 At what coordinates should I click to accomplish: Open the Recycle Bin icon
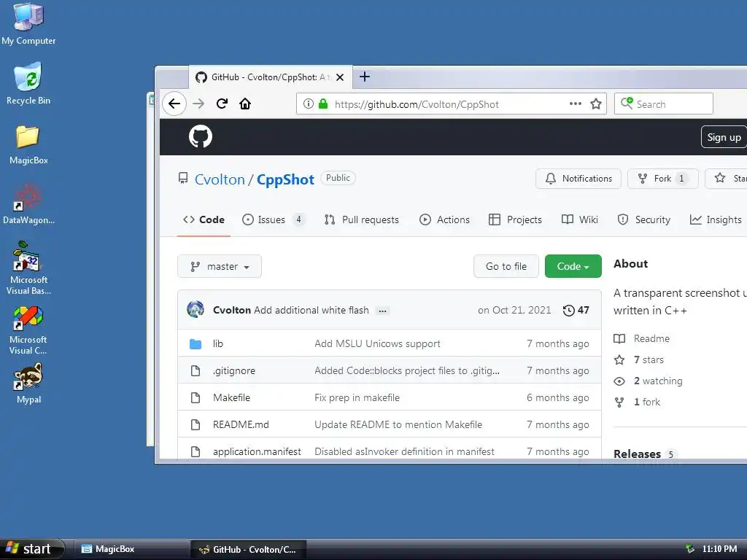[x=28, y=83]
